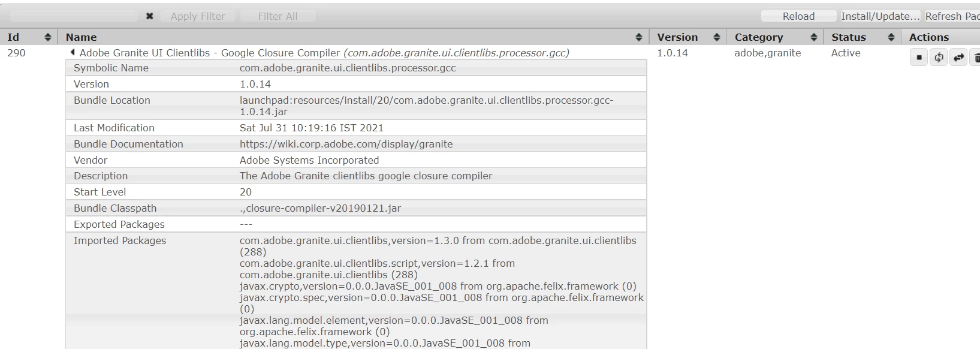Image resolution: width=980 pixels, height=349 pixels.
Task: Uninstall bundle 290 with the trash icon
Action: (x=976, y=58)
